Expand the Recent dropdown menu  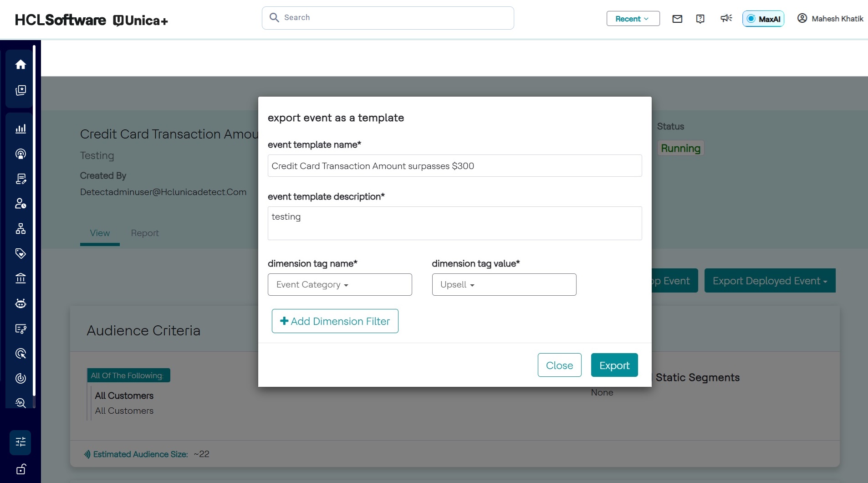coord(633,19)
